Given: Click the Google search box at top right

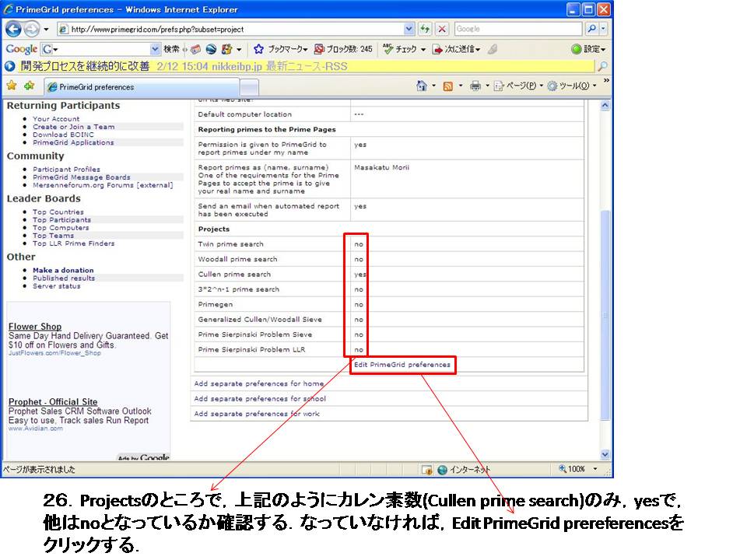Looking at the screenshot, I should tap(518, 29).
